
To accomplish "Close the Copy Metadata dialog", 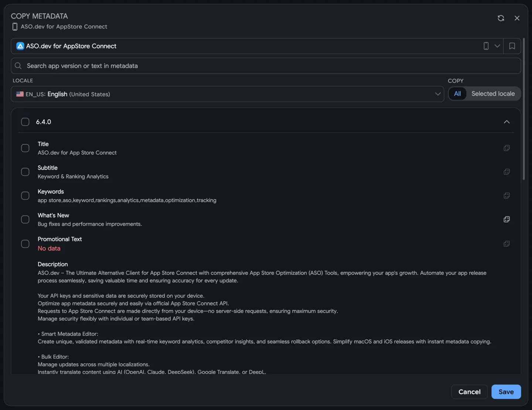I will 517,18.
